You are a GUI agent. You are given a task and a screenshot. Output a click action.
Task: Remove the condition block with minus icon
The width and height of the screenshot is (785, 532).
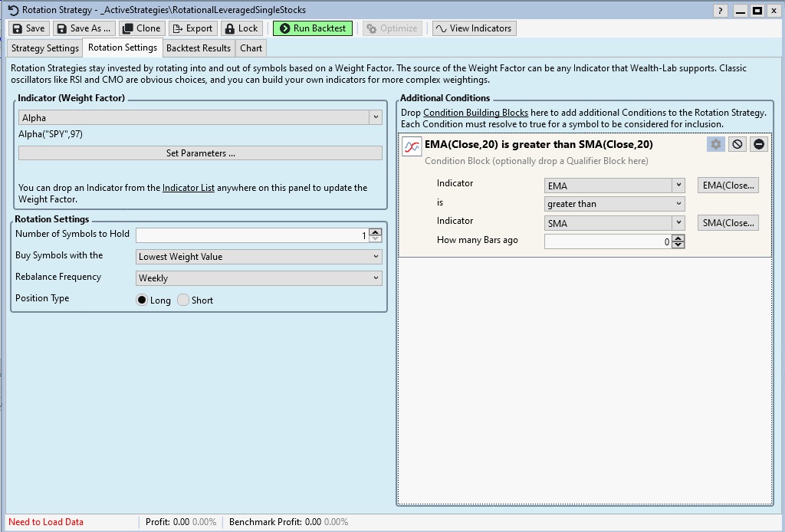tap(758, 144)
